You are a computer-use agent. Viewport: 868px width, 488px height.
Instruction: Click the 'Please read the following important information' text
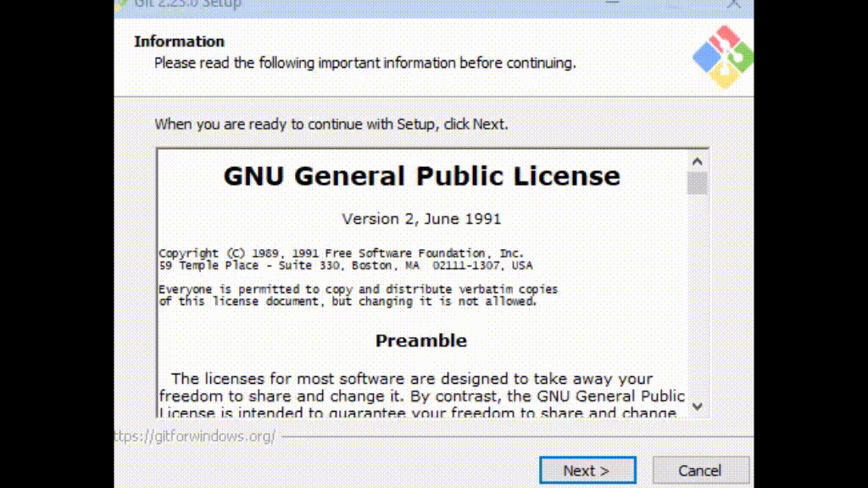point(364,63)
